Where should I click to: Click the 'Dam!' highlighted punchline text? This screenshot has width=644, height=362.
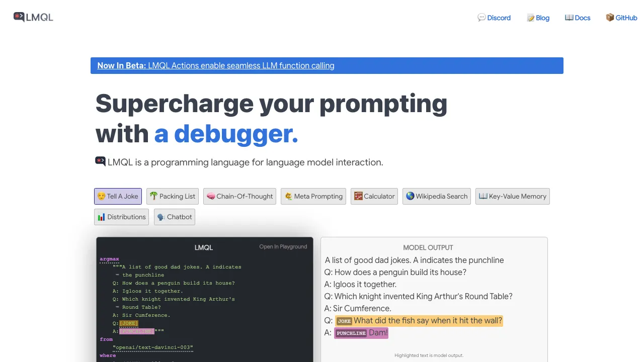point(378,332)
